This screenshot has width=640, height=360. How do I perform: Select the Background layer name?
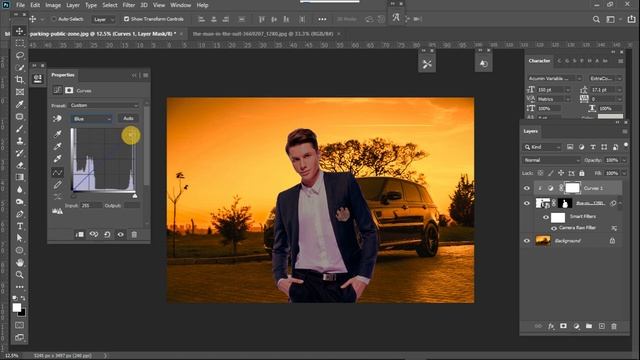(x=567, y=241)
